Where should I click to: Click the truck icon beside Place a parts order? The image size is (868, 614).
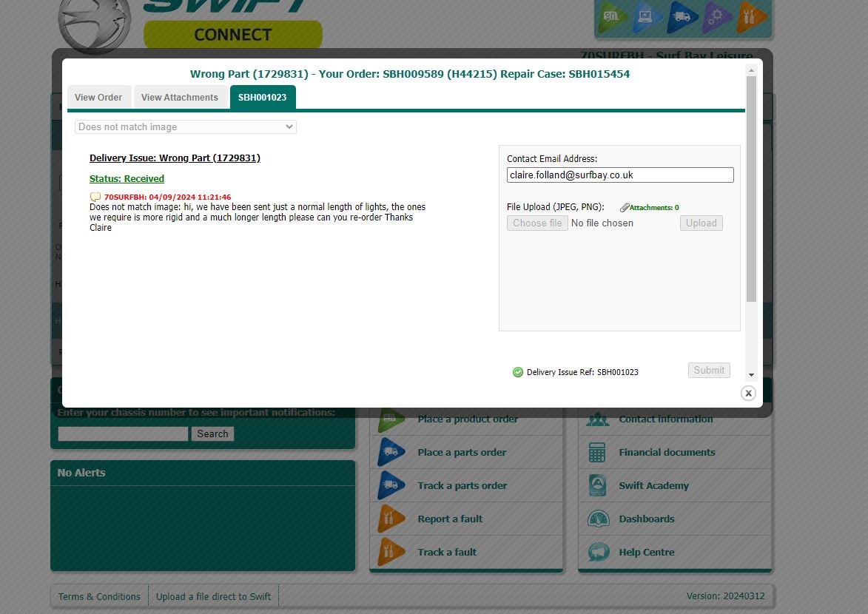(x=391, y=452)
